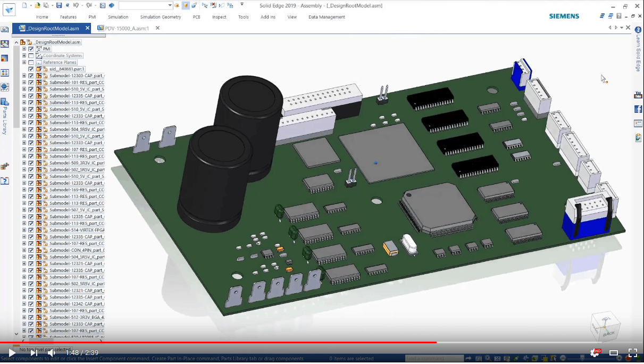Uncheck the PMI visibility checkbox

point(31,49)
